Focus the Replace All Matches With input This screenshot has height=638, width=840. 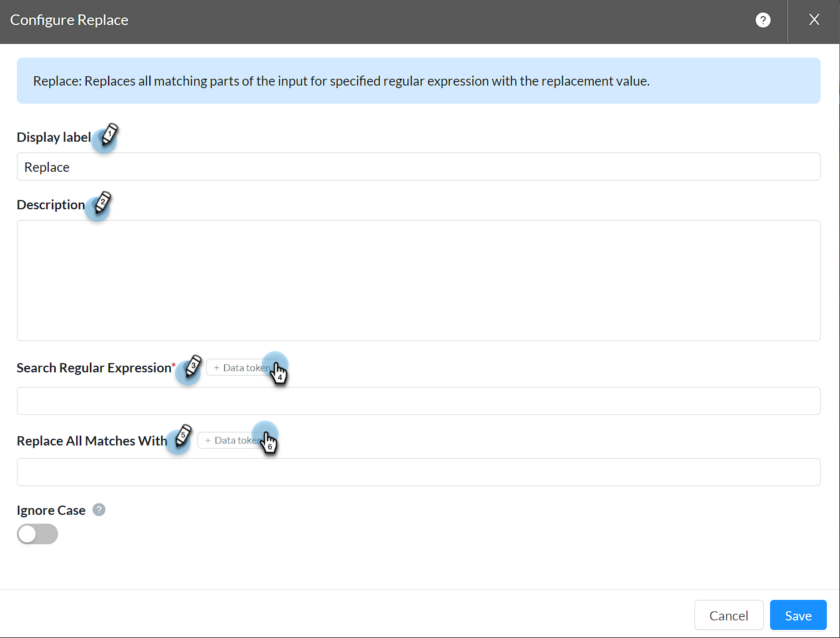point(418,472)
